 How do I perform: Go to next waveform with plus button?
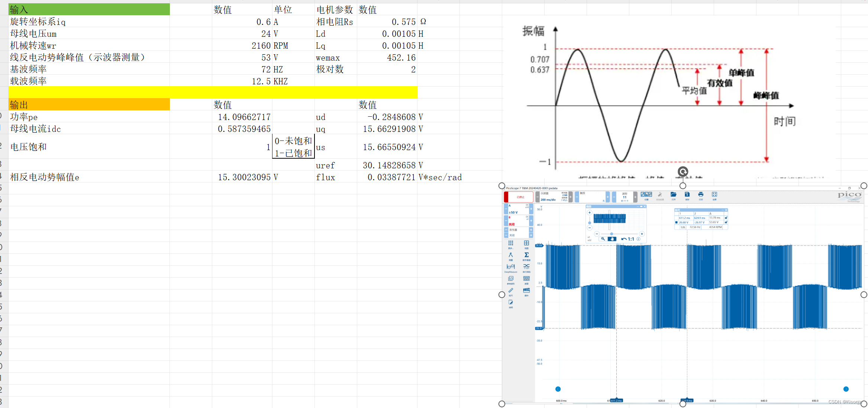(635, 197)
